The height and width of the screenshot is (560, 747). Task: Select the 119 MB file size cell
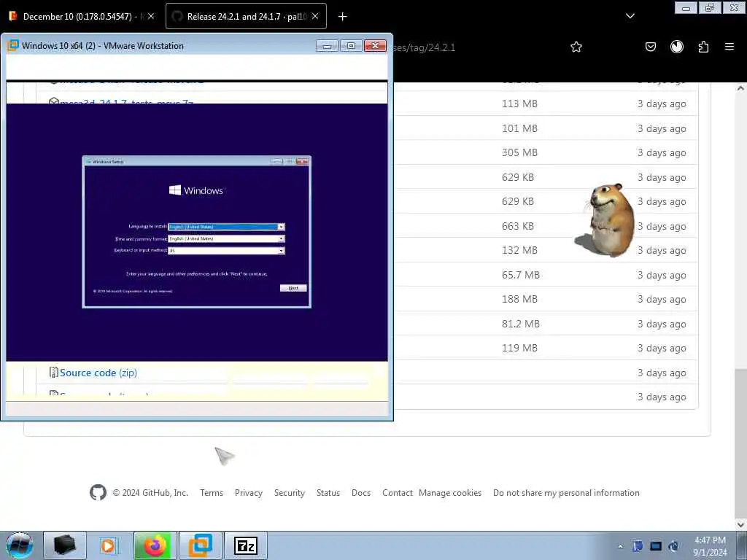point(519,348)
